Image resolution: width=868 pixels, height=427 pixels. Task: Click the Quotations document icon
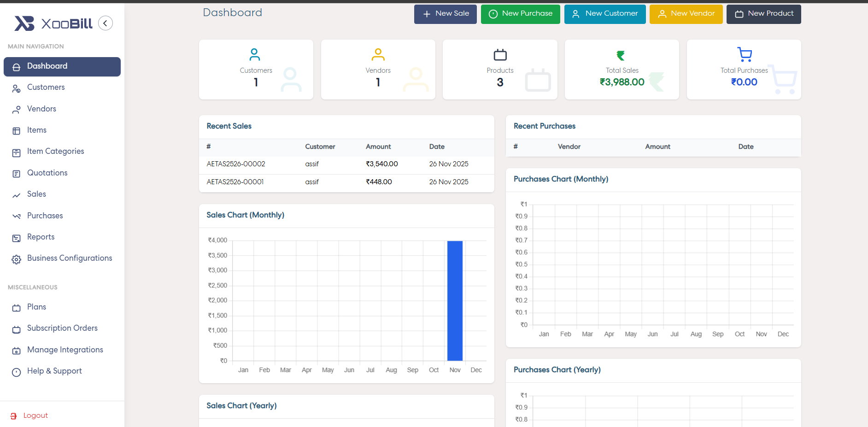click(17, 173)
